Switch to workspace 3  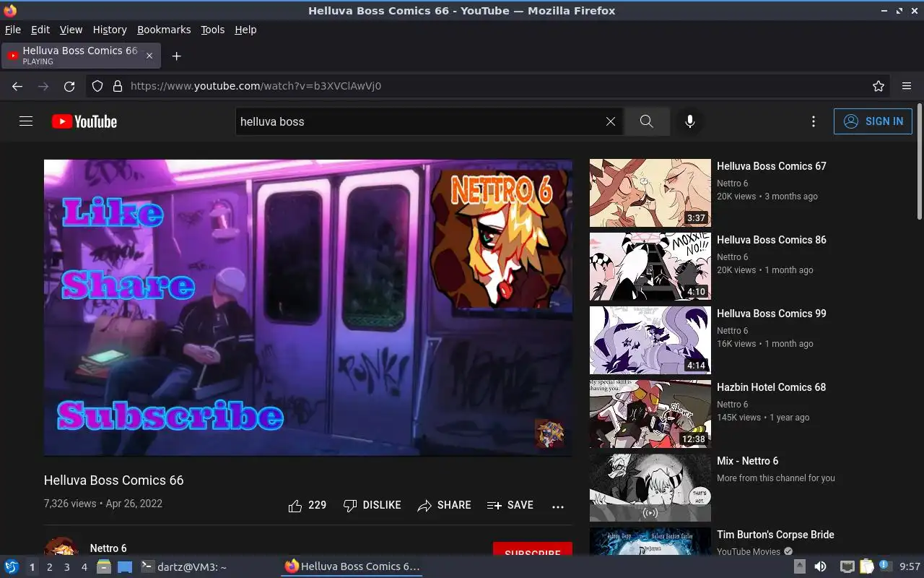tap(66, 567)
